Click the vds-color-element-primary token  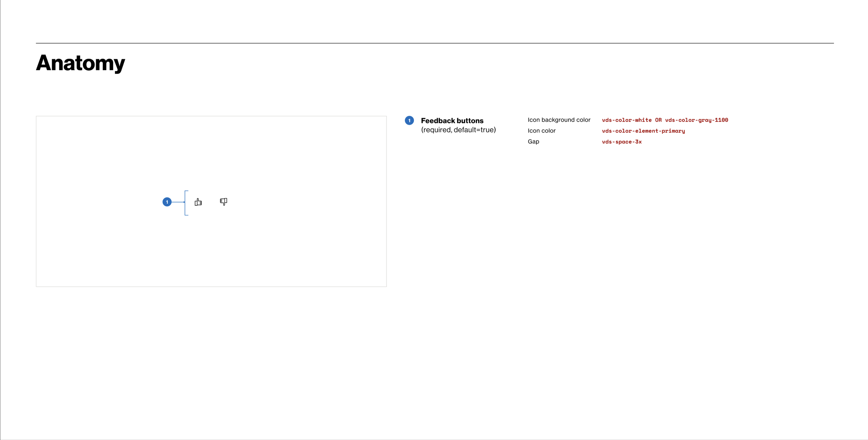click(643, 131)
